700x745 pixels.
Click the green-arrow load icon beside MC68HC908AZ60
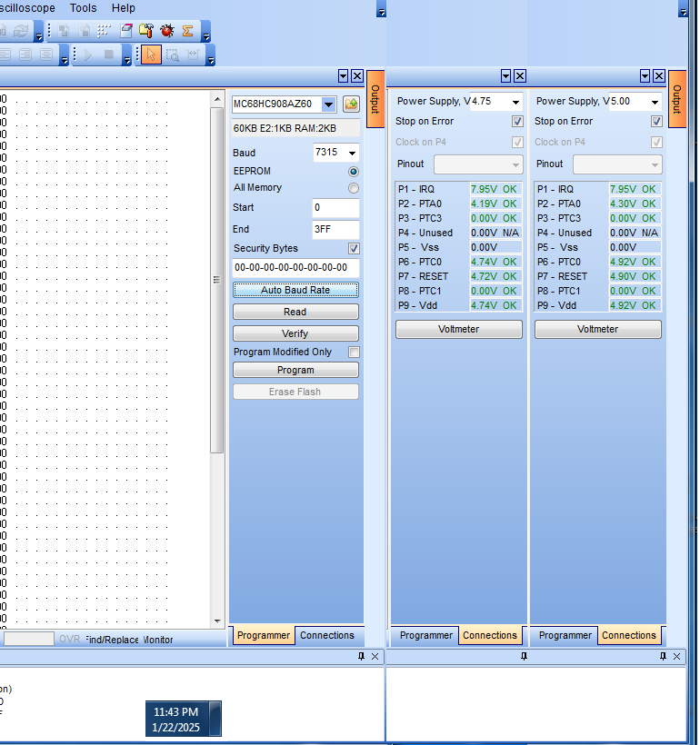(x=351, y=104)
